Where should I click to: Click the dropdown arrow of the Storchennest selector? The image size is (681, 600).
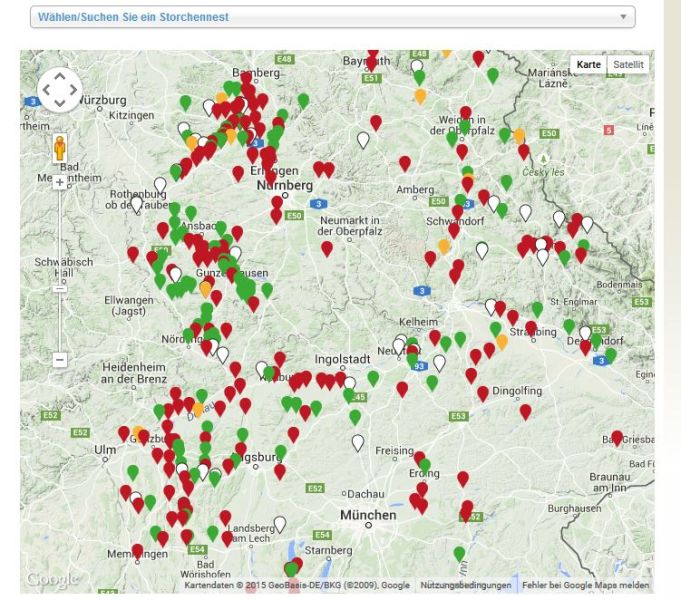(x=624, y=17)
